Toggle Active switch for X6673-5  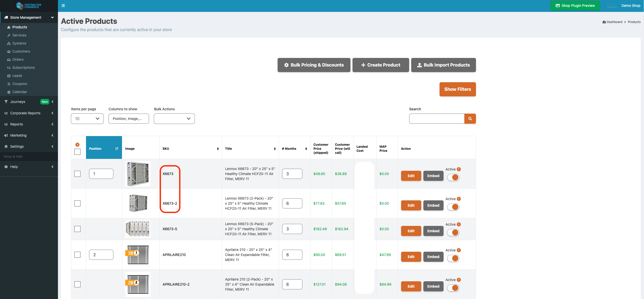(x=453, y=232)
